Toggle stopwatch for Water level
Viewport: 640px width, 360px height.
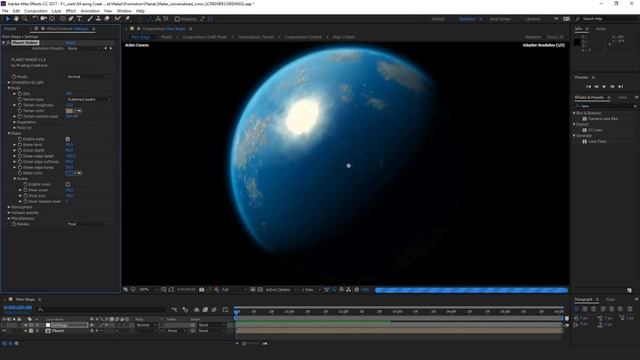click(20, 145)
